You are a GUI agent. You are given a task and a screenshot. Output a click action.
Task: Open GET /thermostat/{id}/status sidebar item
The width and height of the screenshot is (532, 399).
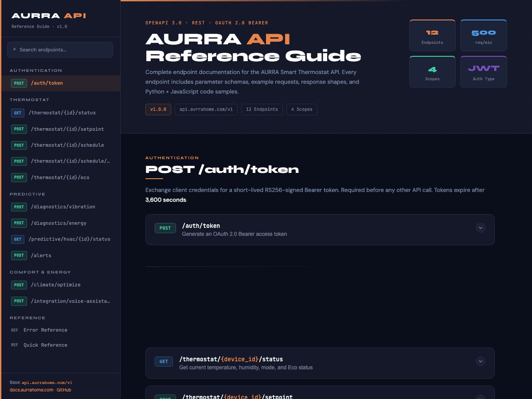(x=60, y=113)
